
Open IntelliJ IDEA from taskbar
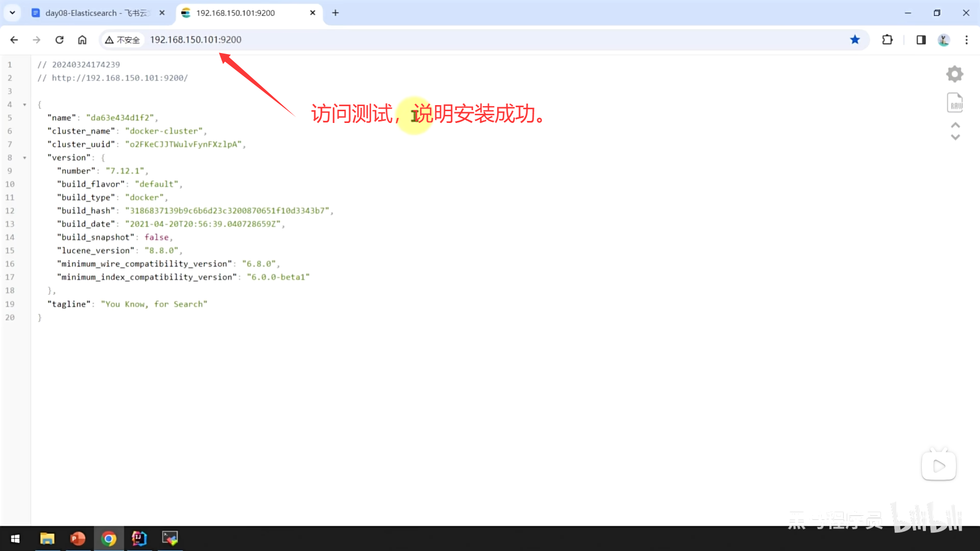point(139,538)
